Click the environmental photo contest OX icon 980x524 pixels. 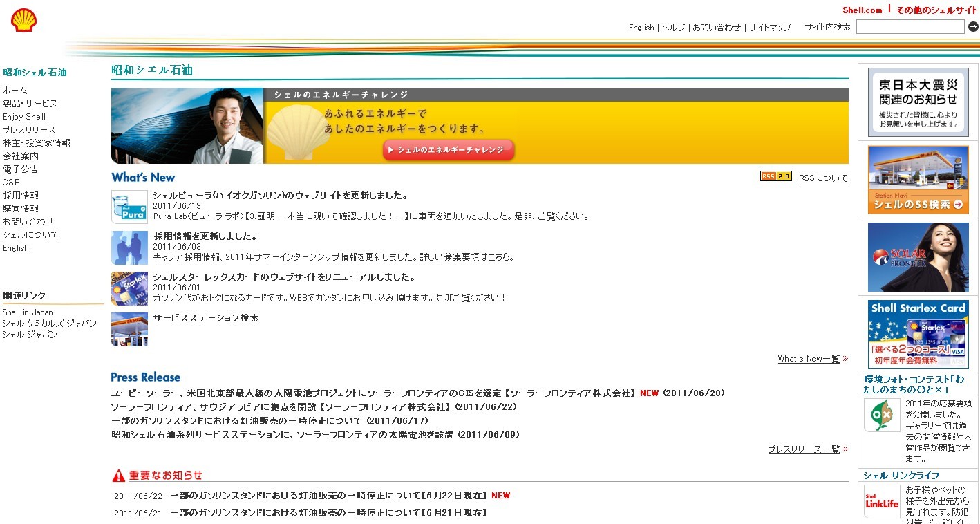882,415
